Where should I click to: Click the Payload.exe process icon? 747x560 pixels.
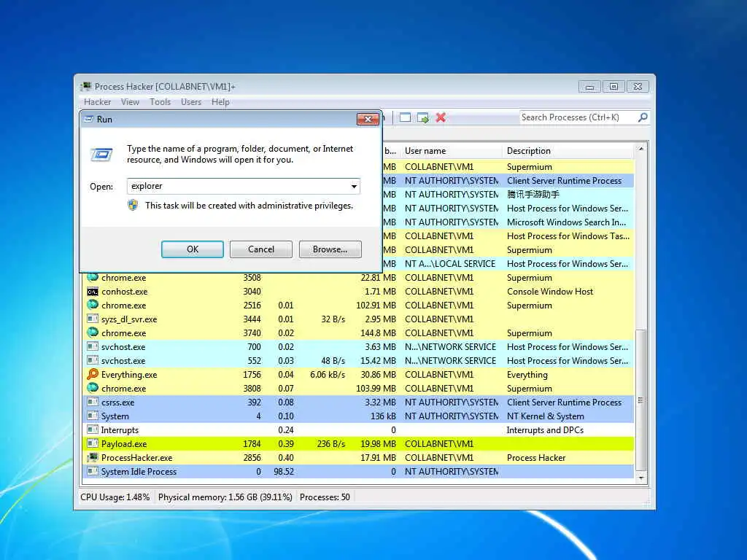[x=93, y=443]
